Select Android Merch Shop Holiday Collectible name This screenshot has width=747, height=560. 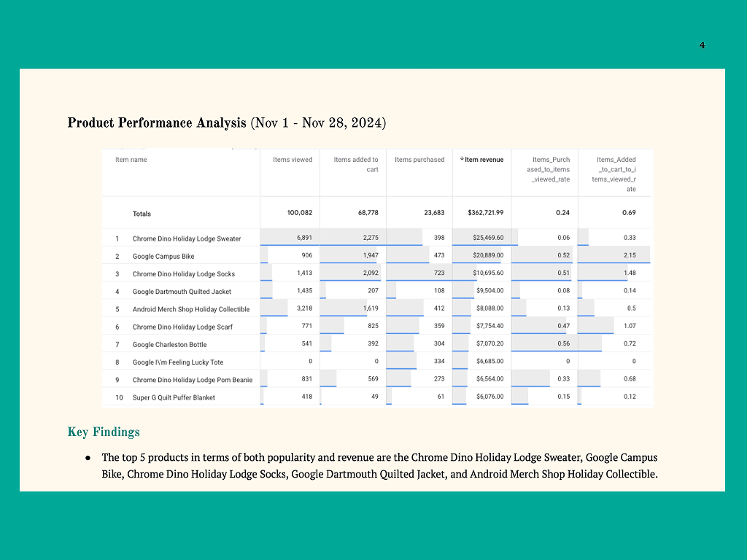tap(191, 309)
